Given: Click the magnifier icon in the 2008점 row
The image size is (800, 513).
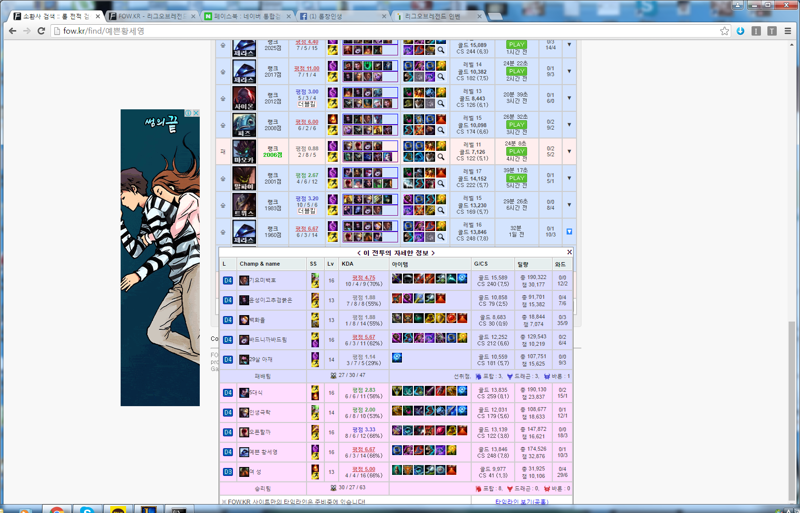Looking at the screenshot, I should 441,130.
